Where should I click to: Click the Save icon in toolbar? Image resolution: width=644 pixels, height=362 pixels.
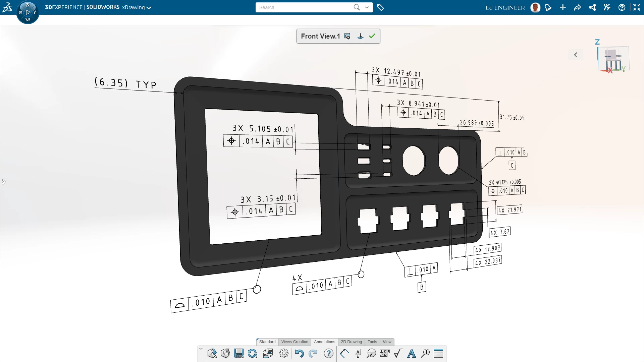(x=238, y=353)
